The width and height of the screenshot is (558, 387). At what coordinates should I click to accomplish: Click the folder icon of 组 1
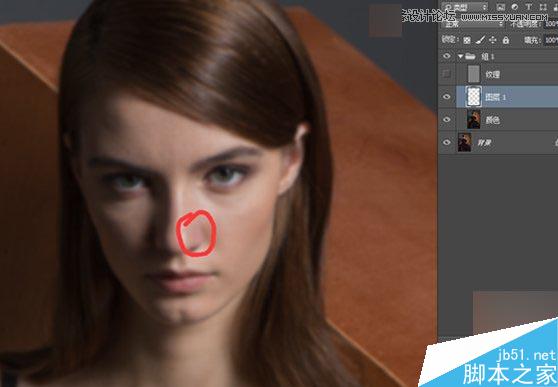tap(470, 56)
